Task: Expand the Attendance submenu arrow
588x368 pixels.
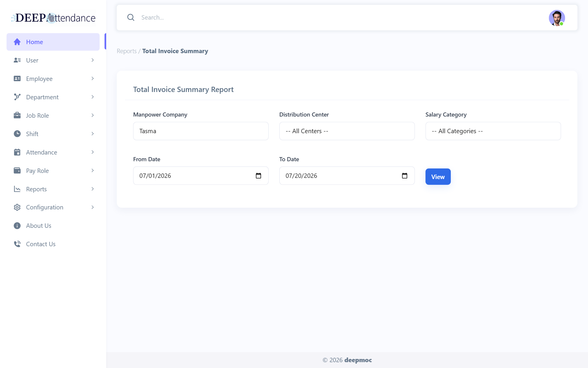Action: coord(92,152)
